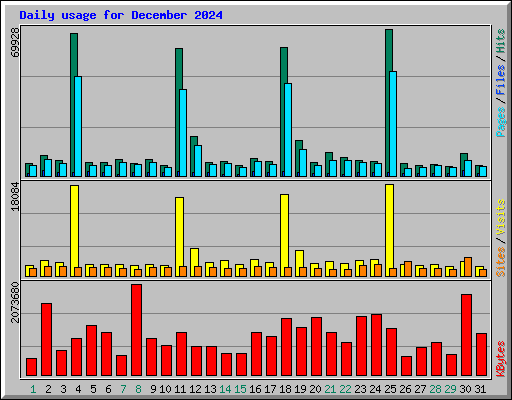Click day 31 on the date axis
The width and height of the screenshot is (512, 400).
[480, 389]
